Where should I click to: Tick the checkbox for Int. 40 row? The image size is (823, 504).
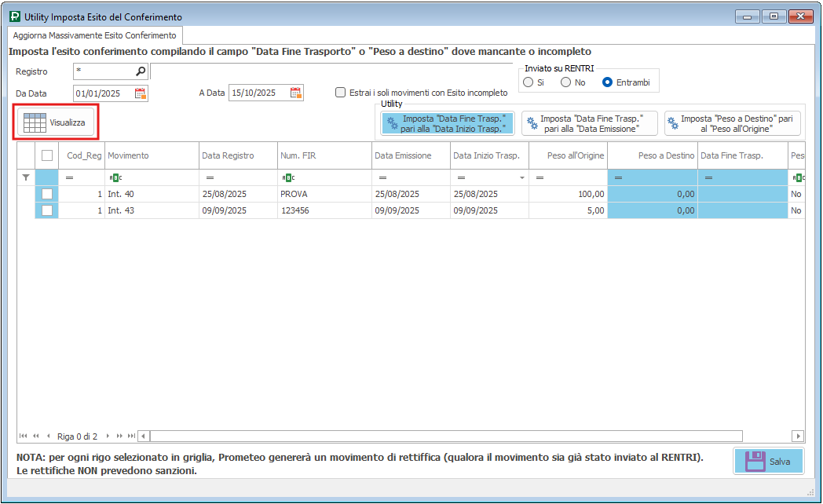pyautogui.click(x=47, y=193)
